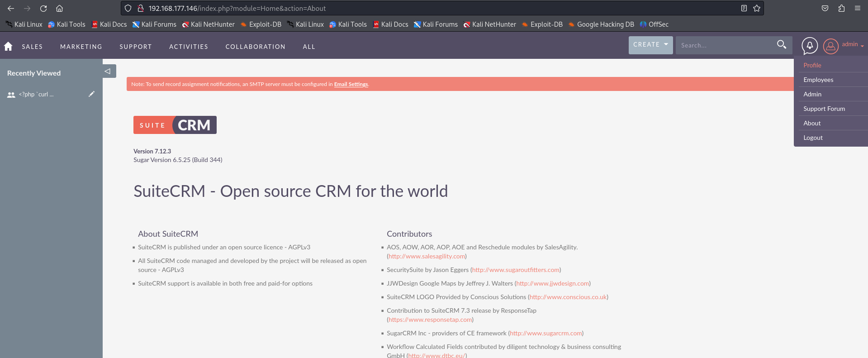Open the MARKETING menu
868x358 pixels.
pos(81,47)
